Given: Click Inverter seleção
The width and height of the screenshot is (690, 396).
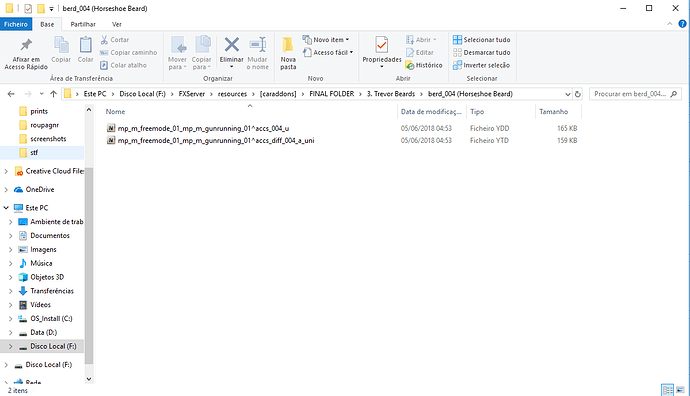Looking at the screenshot, I should [481, 65].
